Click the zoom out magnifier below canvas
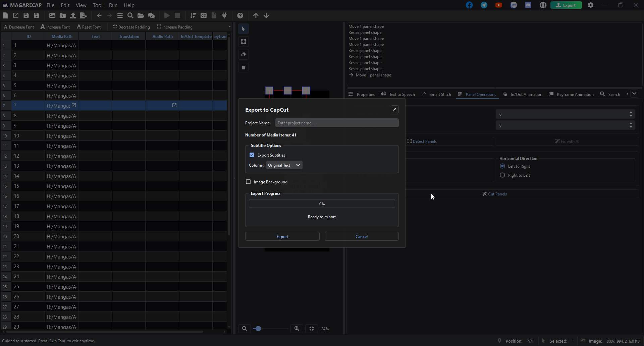644x346 pixels. tap(245, 329)
